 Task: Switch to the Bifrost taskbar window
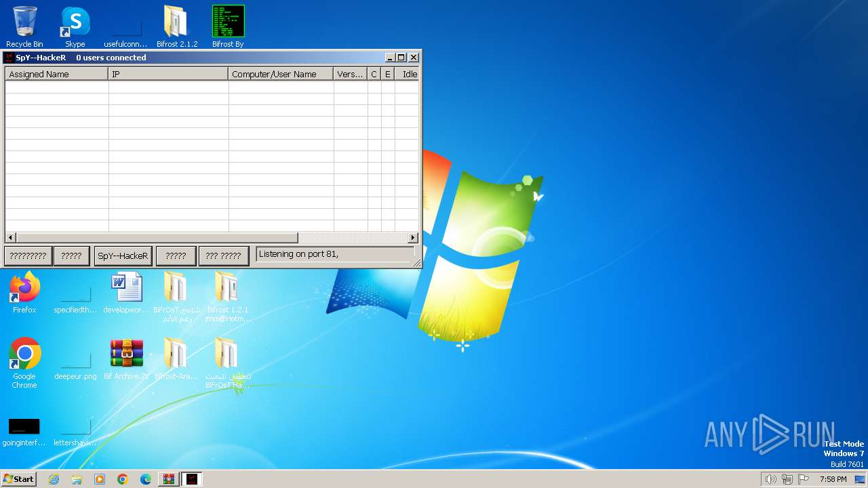point(191,479)
